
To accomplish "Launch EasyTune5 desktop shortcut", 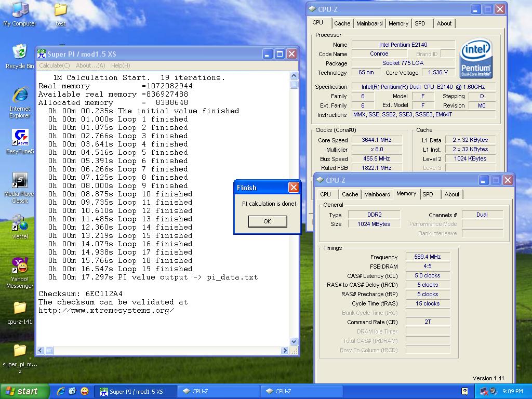I will click(20, 141).
